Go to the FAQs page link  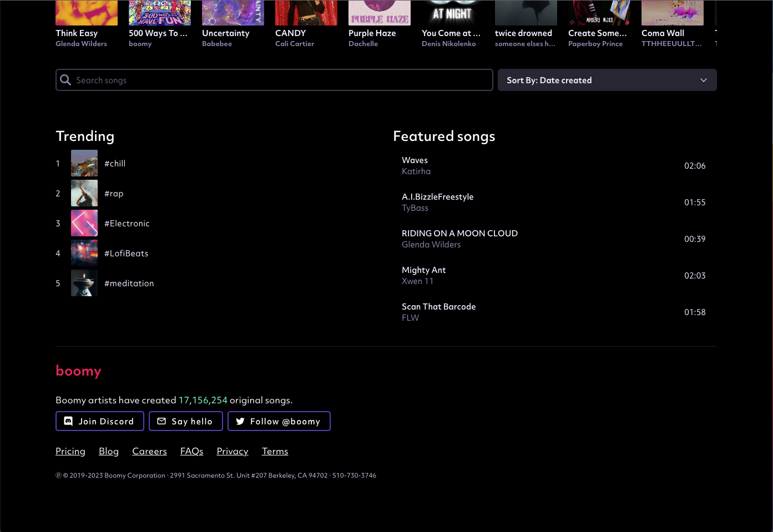[191, 451]
